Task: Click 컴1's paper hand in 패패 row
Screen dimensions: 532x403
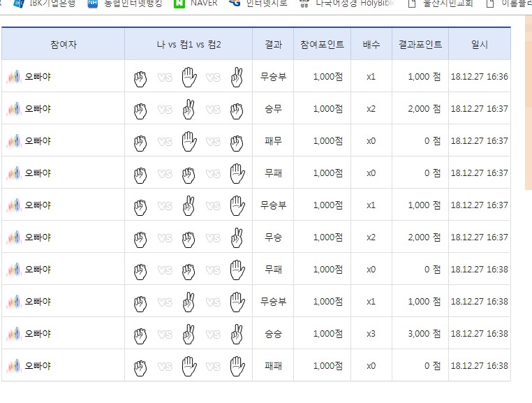Action: click(x=189, y=365)
